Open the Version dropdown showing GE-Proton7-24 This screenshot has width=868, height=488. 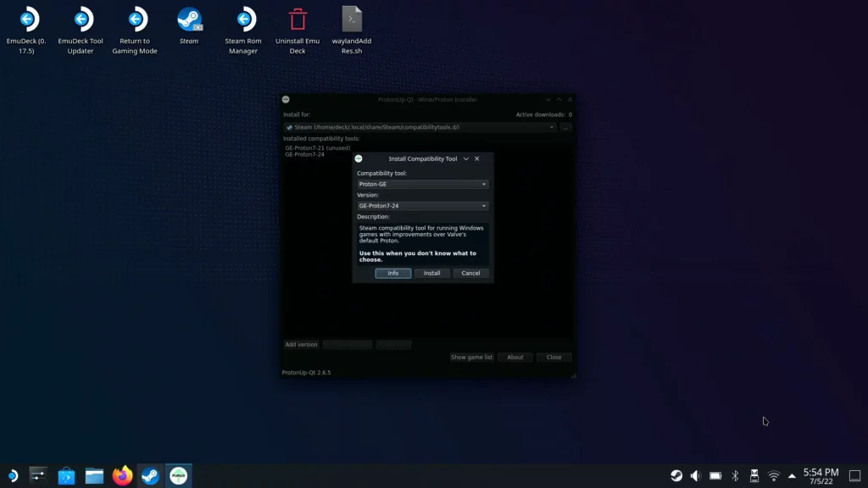coord(422,206)
